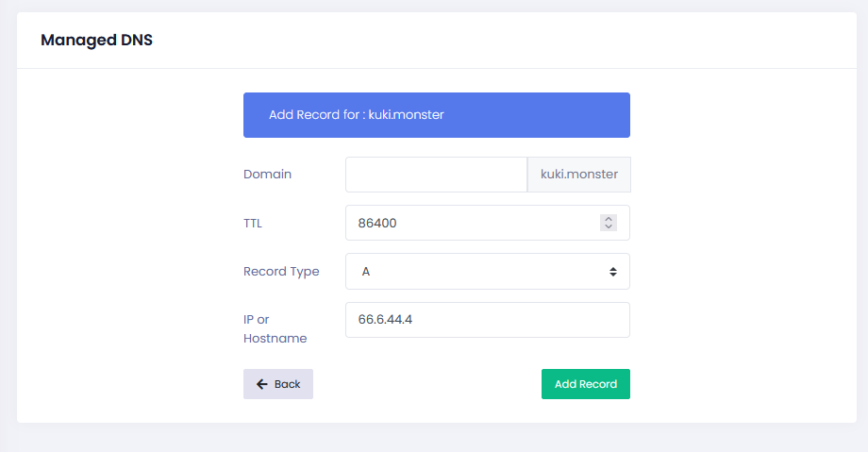Click the 86400 value in TTL
Image resolution: width=868 pixels, height=452 pixels.
[378, 223]
